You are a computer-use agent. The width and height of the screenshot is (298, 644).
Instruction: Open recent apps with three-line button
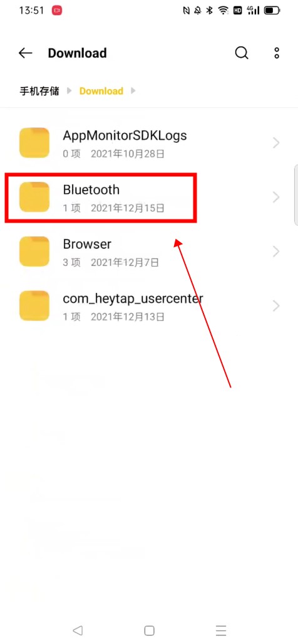point(221,630)
